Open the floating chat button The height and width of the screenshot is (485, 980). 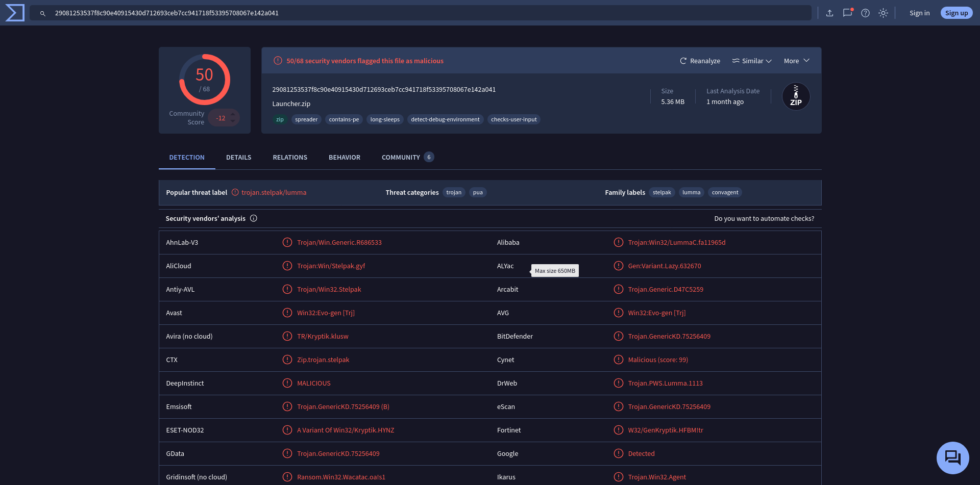(x=952, y=457)
